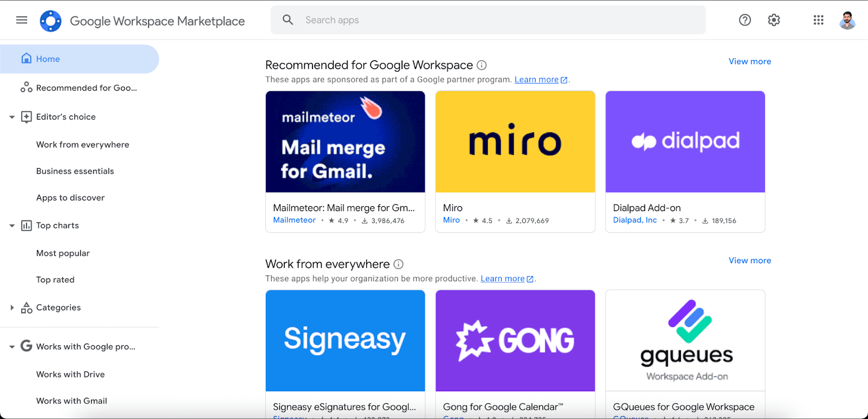The image size is (868, 419).
Task: Open the Google apps grid launcher
Action: click(x=818, y=20)
